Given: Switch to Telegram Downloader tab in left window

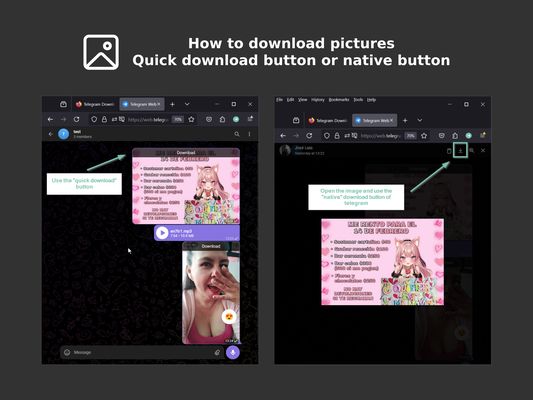Looking at the screenshot, I should [x=95, y=104].
